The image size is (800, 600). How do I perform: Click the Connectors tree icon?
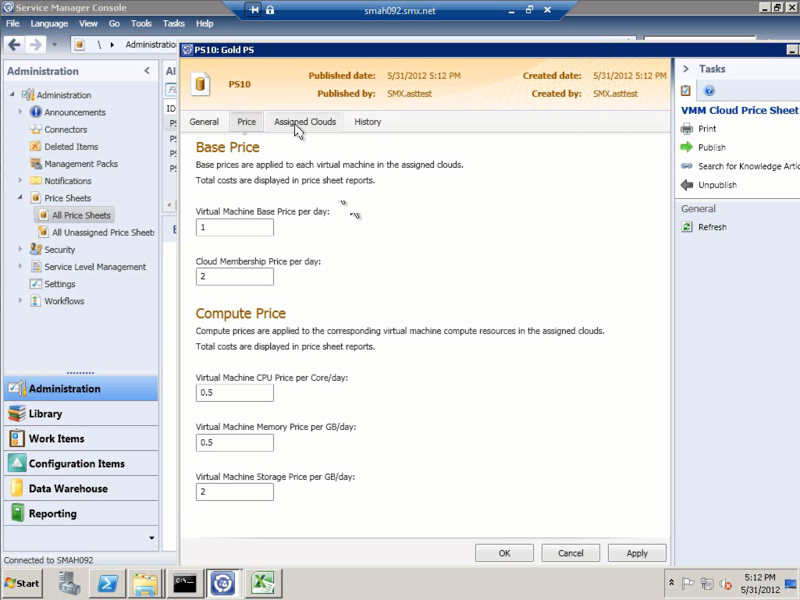[35, 130]
